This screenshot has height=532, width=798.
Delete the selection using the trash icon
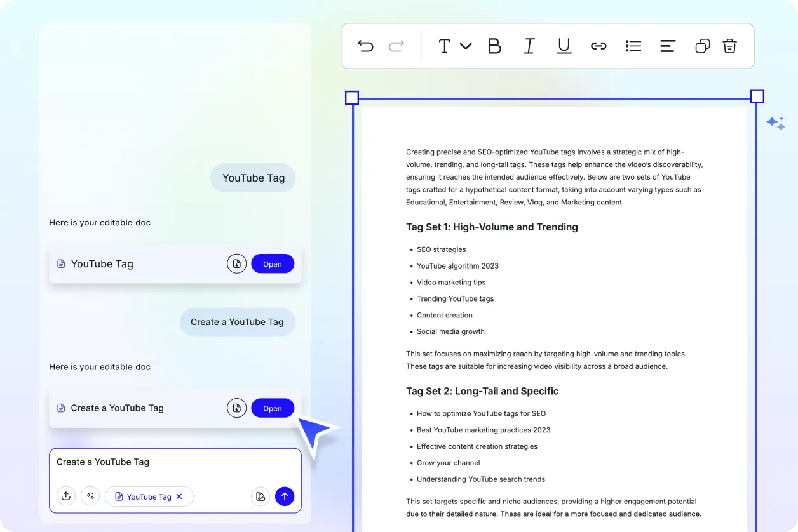[x=730, y=46]
